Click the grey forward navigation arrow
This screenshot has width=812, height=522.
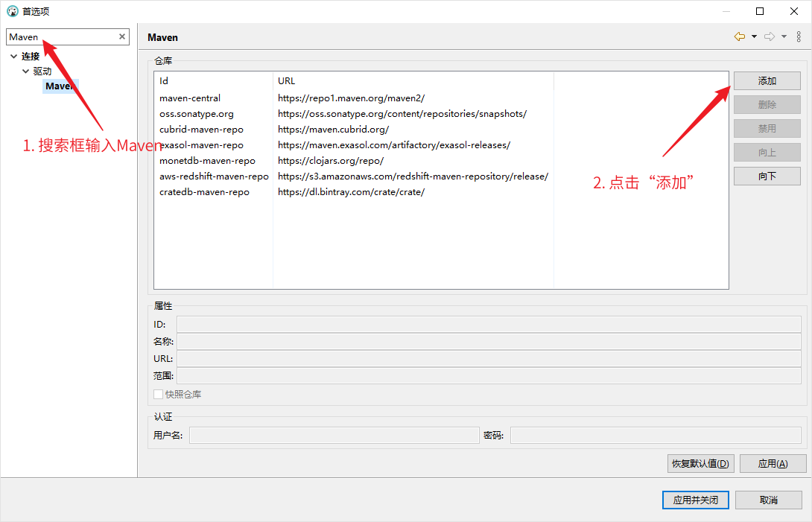pos(770,36)
